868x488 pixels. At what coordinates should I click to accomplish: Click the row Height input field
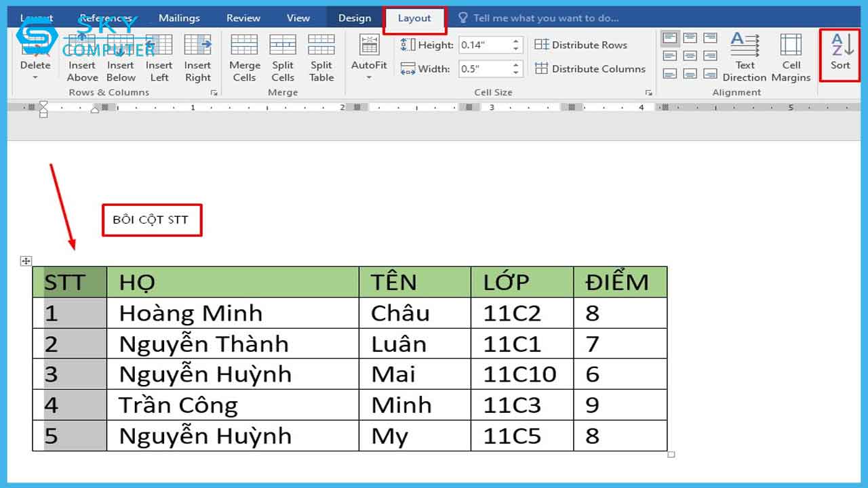point(484,45)
